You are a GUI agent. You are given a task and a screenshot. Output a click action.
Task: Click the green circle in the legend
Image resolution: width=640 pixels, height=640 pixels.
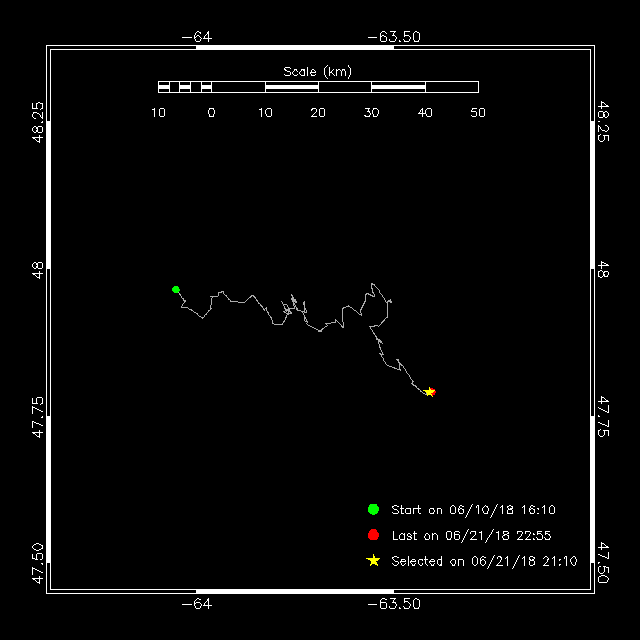pyautogui.click(x=373, y=509)
